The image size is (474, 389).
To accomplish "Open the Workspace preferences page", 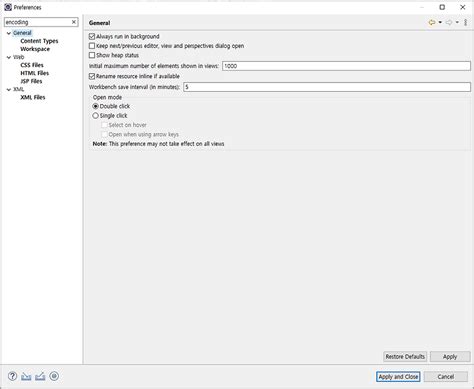I will point(35,49).
